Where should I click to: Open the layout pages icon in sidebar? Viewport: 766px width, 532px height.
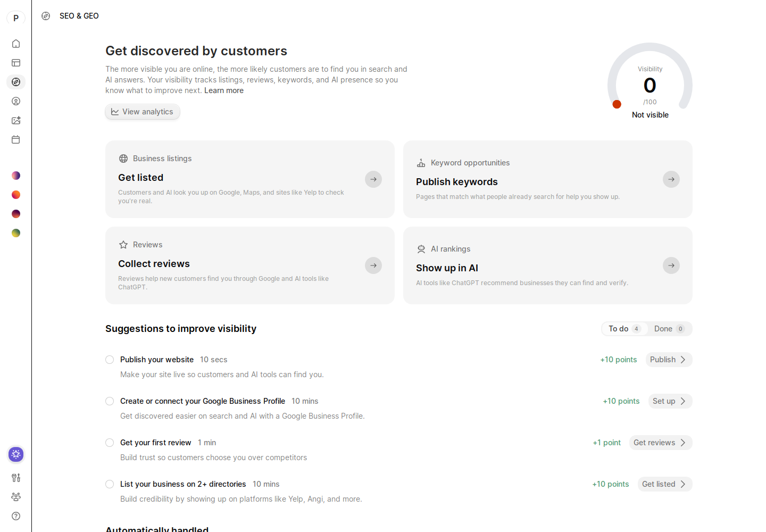(x=16, y=63)
